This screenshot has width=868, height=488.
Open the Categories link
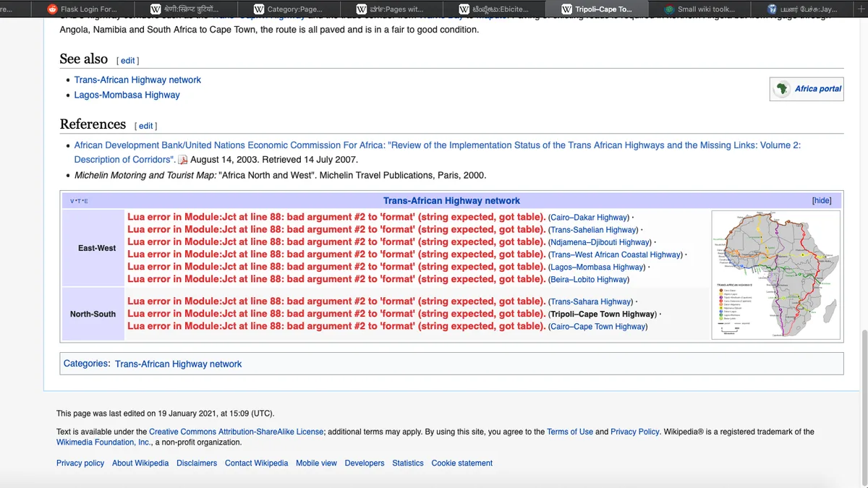point(86,364)
